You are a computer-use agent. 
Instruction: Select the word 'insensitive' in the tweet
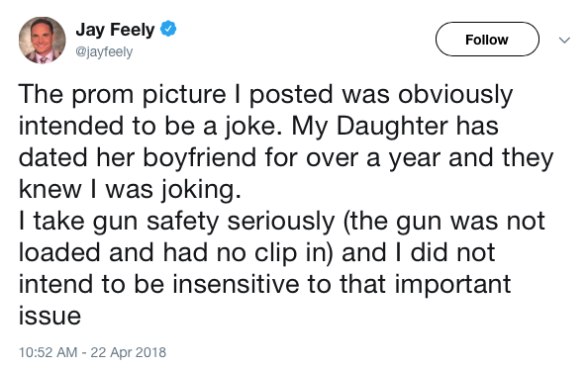[x=236, y=284]
